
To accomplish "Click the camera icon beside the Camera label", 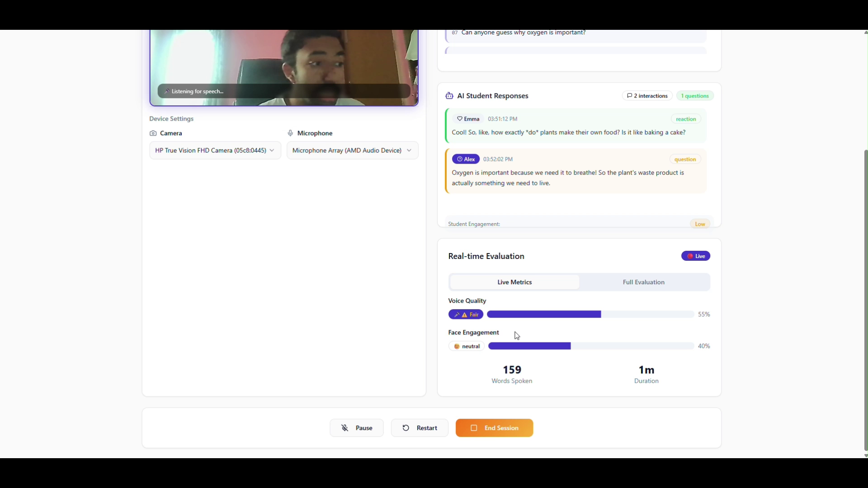I will pyautogui.click(x=153, y=133).
